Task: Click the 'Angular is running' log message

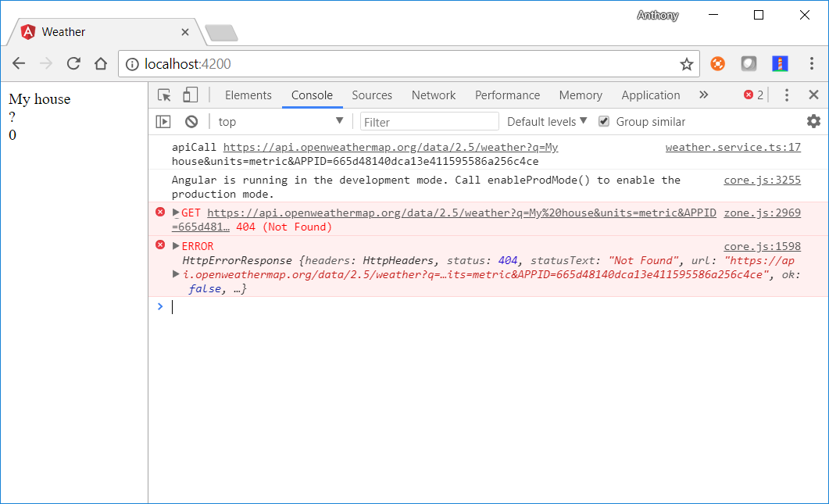Action: 426,187
